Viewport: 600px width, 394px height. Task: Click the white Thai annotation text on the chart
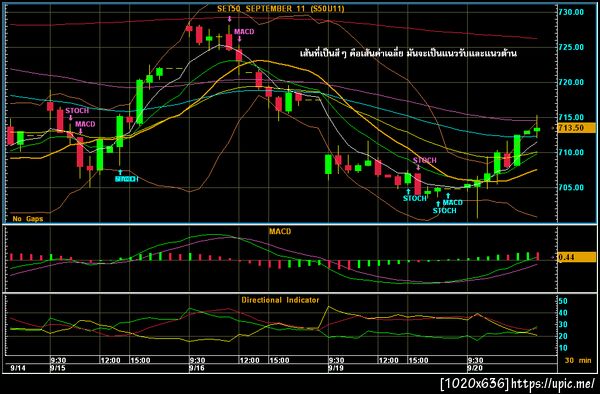click(408, 53)
